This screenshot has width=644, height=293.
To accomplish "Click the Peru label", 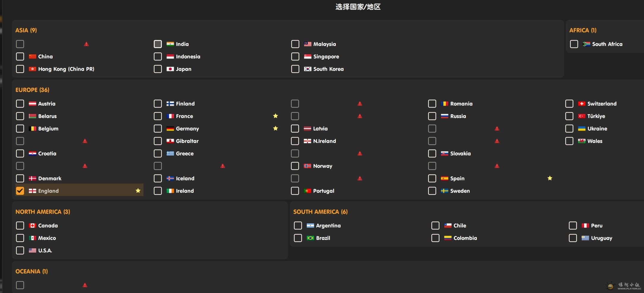I will click(596, 225).
